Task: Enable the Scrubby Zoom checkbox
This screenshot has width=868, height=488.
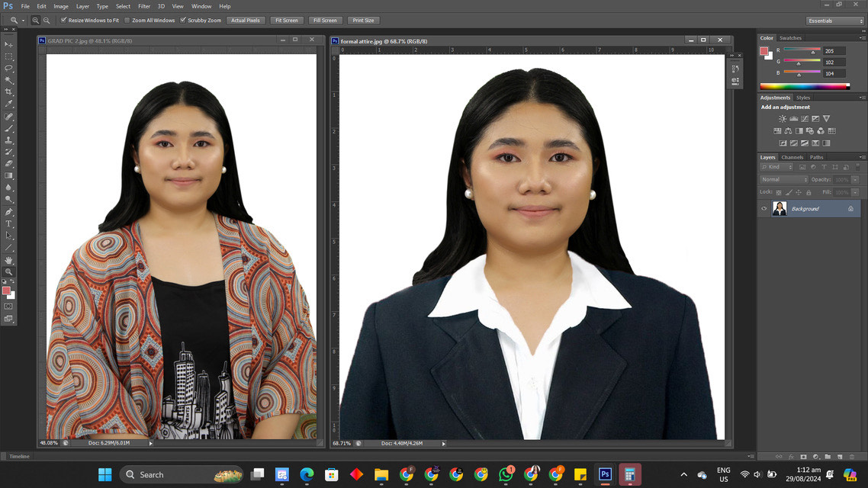Action: pos(182,20)
